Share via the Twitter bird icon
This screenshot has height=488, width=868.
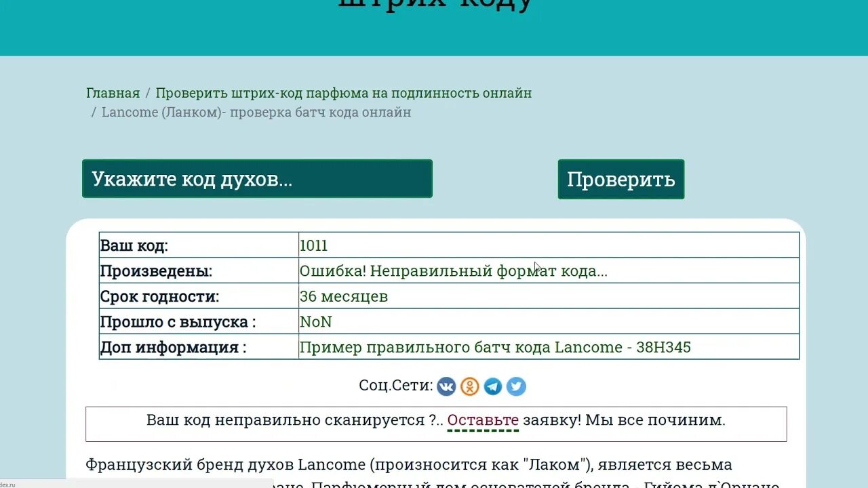pyautogui.click(x=516, y=386)
